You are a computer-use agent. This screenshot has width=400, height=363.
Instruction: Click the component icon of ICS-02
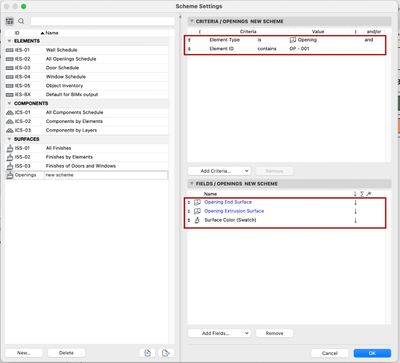click(10, 121)
